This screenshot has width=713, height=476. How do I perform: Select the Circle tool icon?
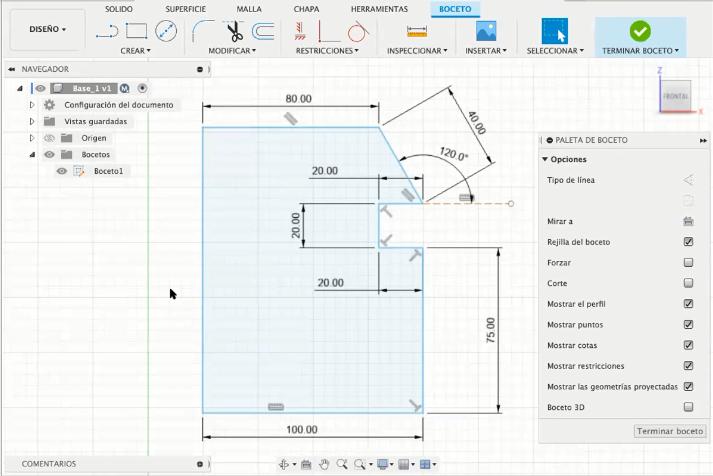166,31
